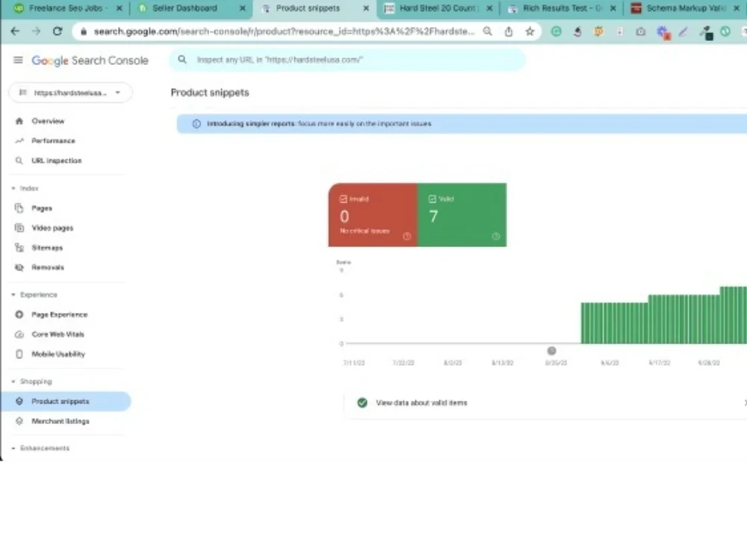The height and width of the screenshot is (560, 747).
Task: Click the chart annotation marker dot
Action: tap(552, 351)
